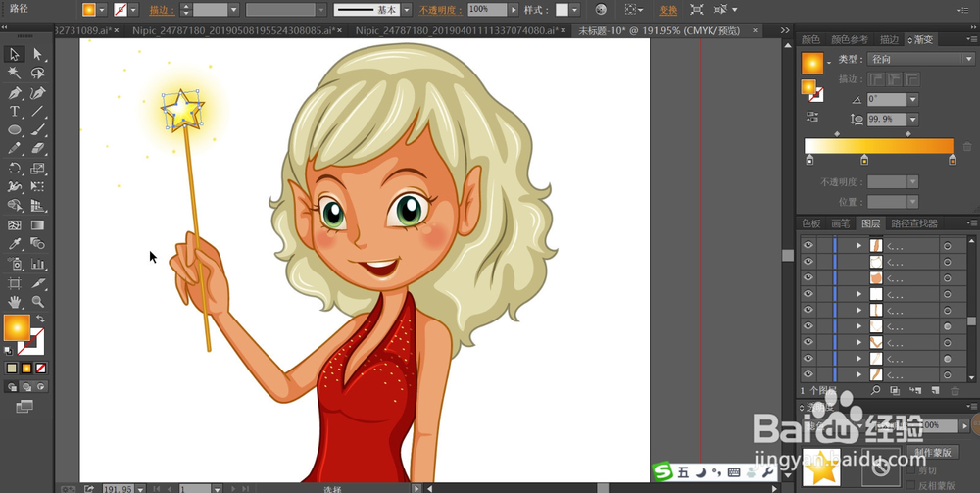Select the Pencil tool

(15, 149)
